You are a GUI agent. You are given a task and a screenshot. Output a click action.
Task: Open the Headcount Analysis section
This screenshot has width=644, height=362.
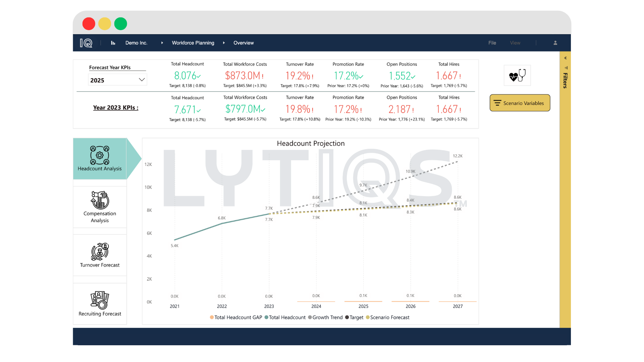[100, 159]
